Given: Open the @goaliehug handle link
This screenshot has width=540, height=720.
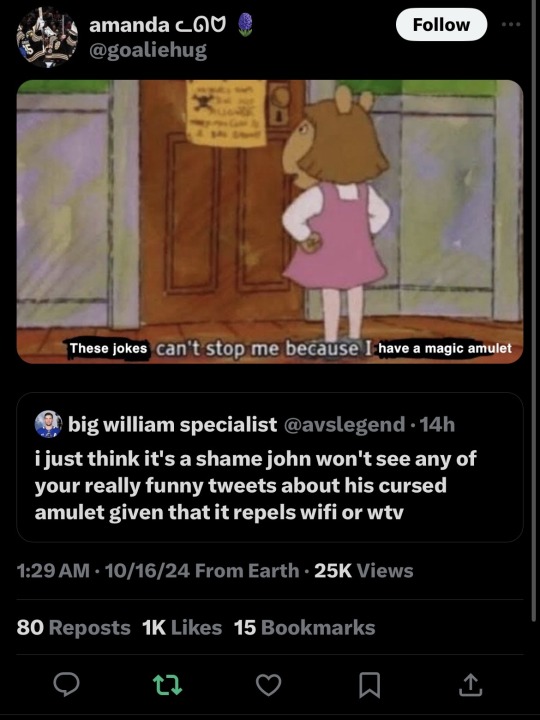Looking at the screenshot, I should pyautogui.click(x=148, y=50).
